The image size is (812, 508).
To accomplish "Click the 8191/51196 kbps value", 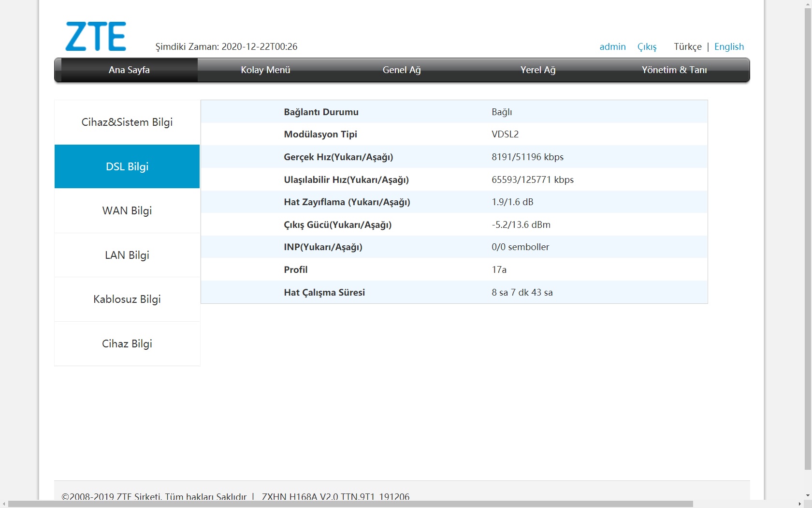I will coord(527,157).
